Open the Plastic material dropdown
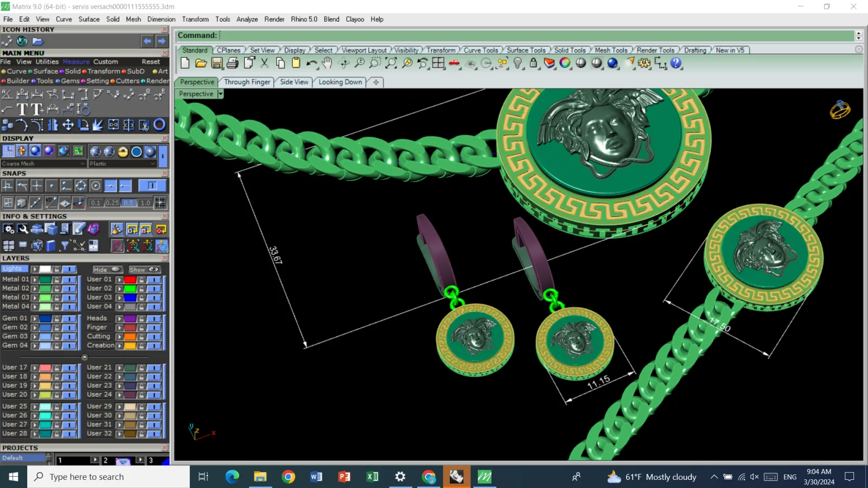This screenshot has height=488, width=868. click(123, 164)
